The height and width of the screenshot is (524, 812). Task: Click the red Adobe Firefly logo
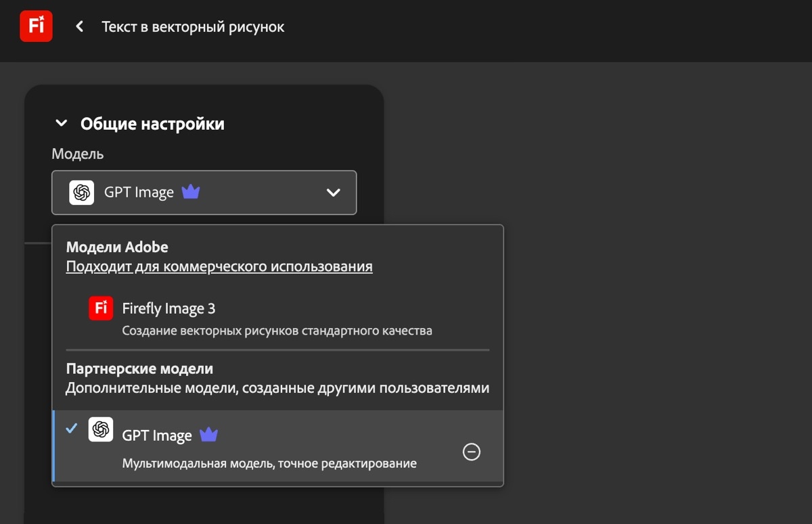click(36, 26)
